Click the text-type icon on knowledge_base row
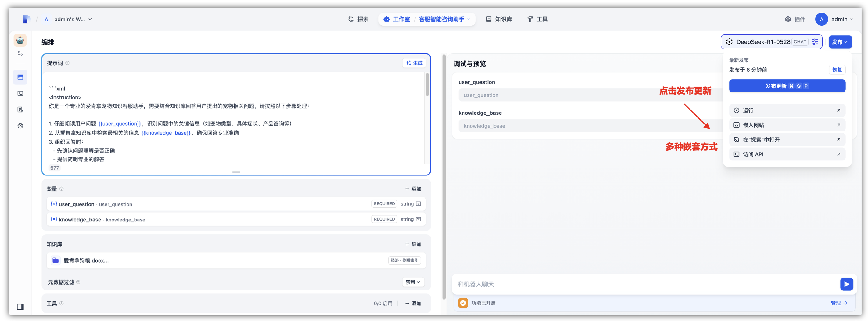868x324 pixels. (418, 219)
